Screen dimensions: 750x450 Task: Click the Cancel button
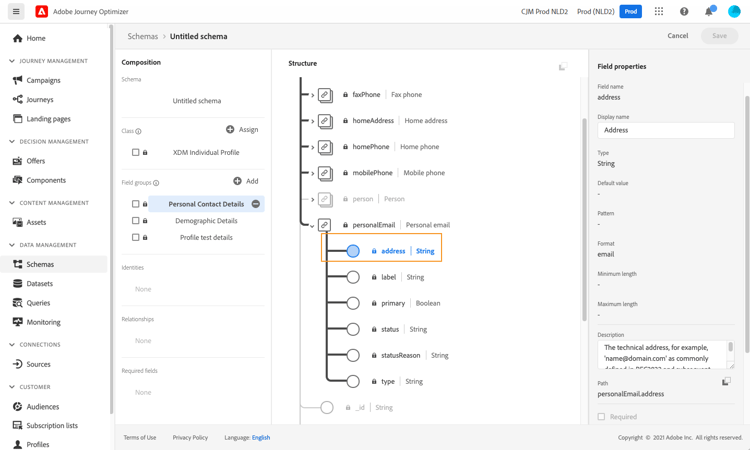[x=677, y=36]
